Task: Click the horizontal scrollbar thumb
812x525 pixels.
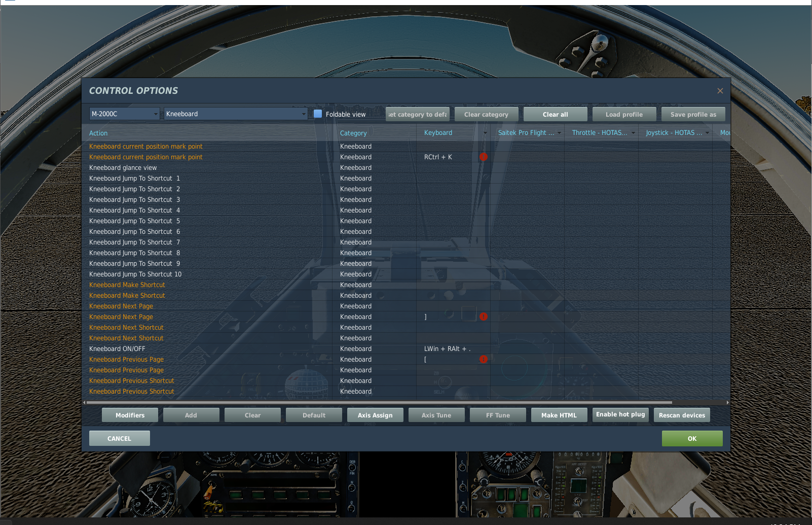Action: click(379, 402)
